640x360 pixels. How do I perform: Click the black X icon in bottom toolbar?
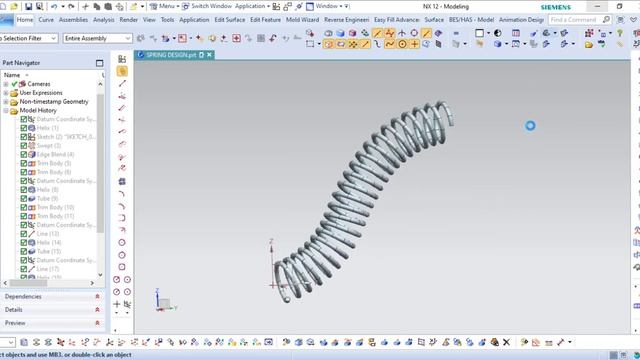pos(507,342)
